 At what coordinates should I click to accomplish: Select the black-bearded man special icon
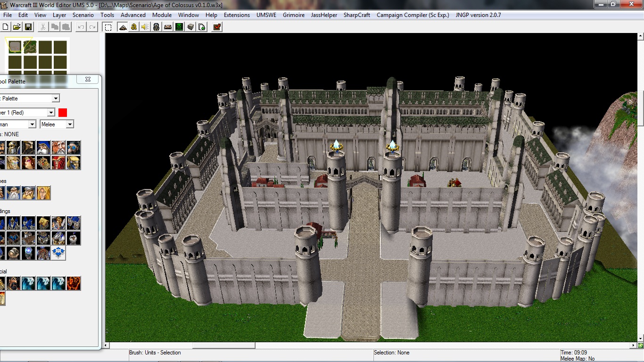[13, 283]
